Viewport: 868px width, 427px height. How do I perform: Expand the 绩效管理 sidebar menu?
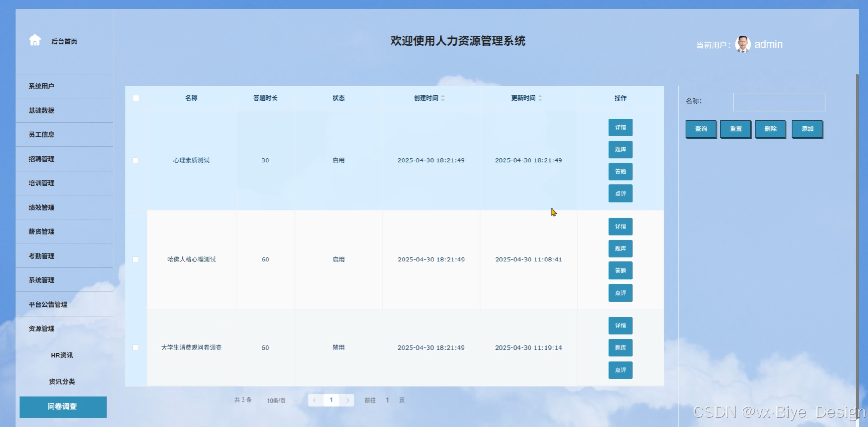click(x=64, y=208)
